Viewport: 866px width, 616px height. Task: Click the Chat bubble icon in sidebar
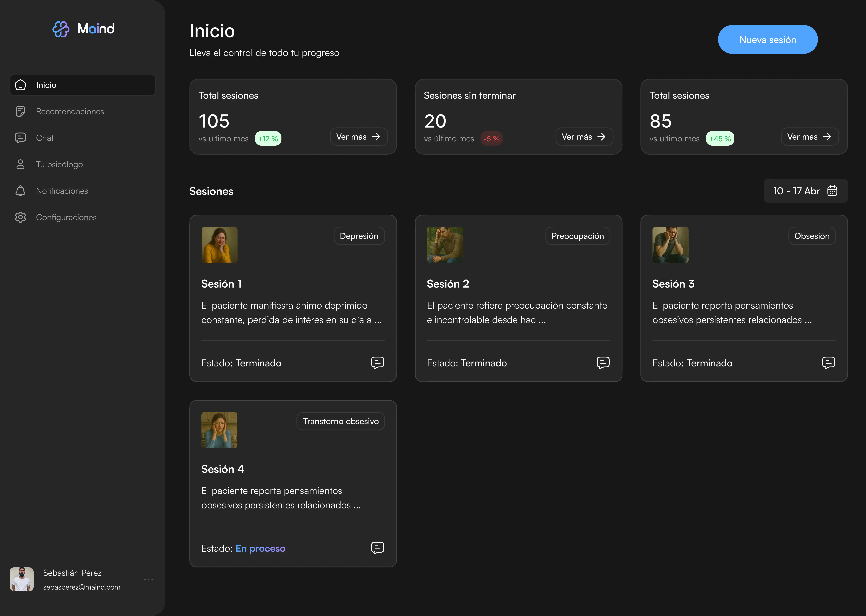coord(20,138)
